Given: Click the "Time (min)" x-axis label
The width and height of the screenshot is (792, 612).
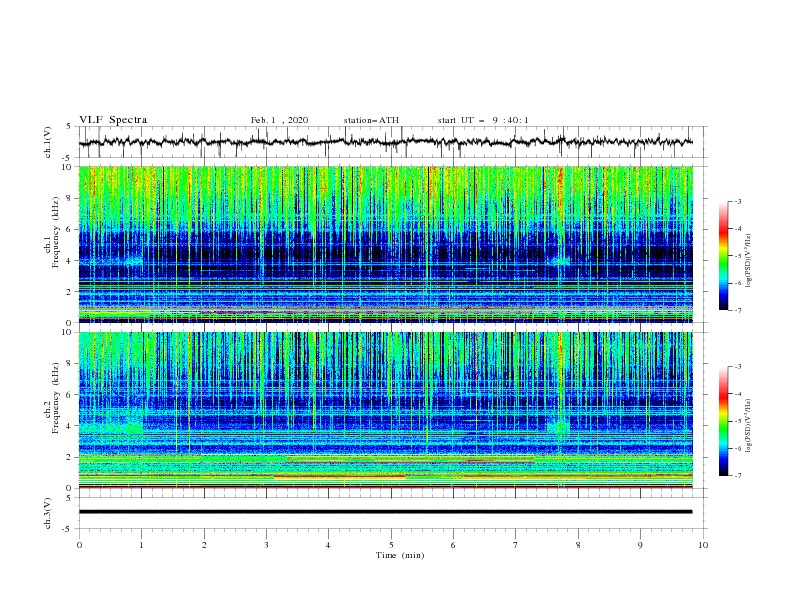Looking at the screenshot, I should click(x=400, y=555).
